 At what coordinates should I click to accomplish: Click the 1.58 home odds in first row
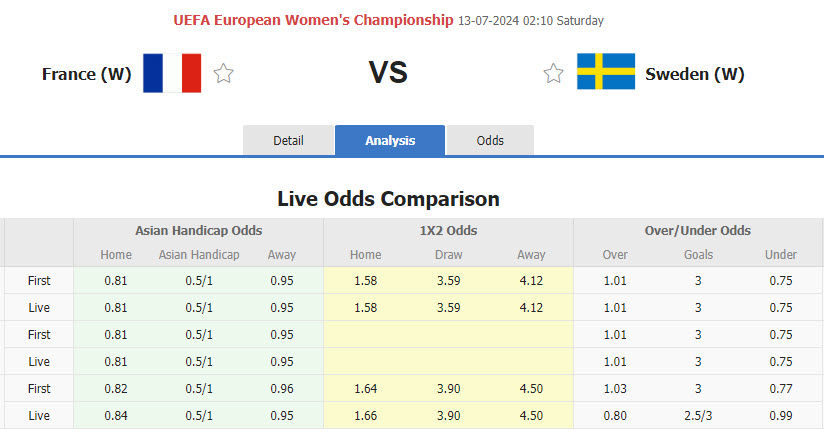366,280
